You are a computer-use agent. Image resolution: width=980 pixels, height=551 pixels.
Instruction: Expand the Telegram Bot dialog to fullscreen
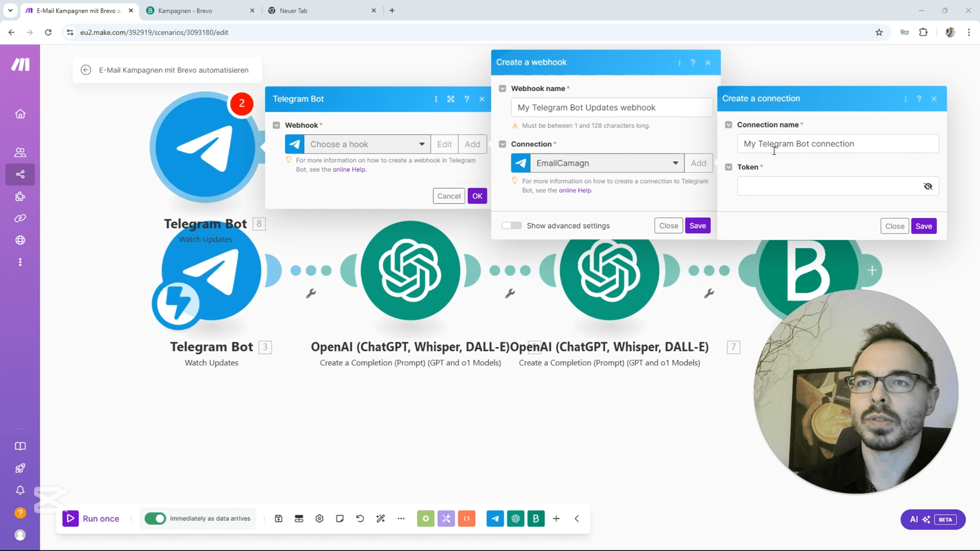(x=451, y=99)
